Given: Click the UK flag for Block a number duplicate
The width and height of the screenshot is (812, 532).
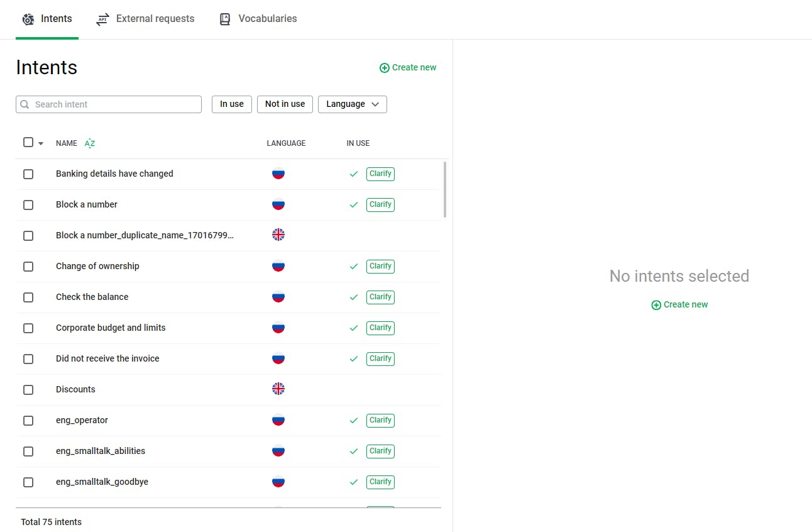Looking at the screenshot, I should pos(278,235).
